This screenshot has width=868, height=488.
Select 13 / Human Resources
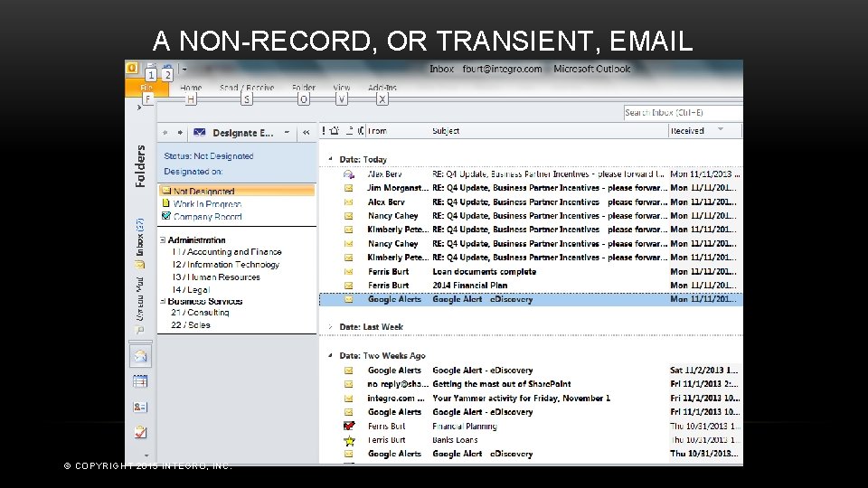tap(215, 277)
